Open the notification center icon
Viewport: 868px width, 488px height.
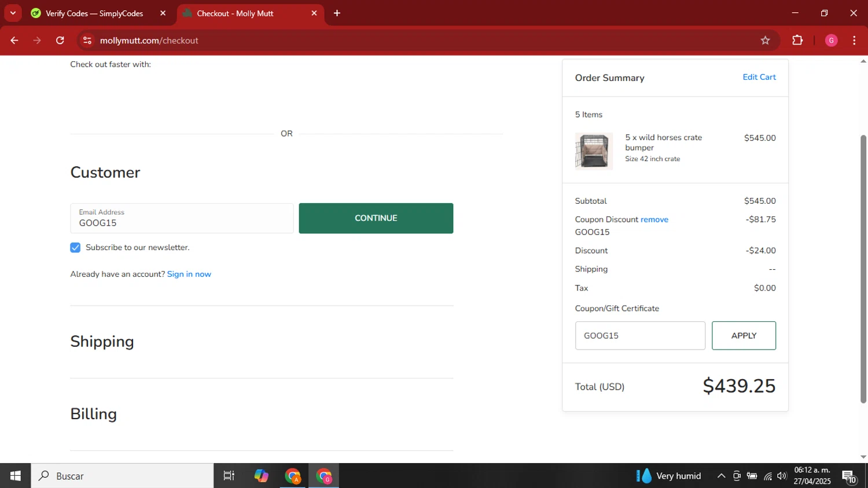(849, 476)
